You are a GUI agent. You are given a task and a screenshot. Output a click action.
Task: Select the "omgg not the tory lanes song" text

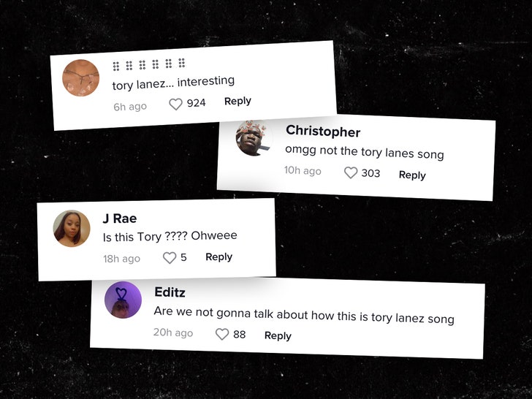coord(365,152)
